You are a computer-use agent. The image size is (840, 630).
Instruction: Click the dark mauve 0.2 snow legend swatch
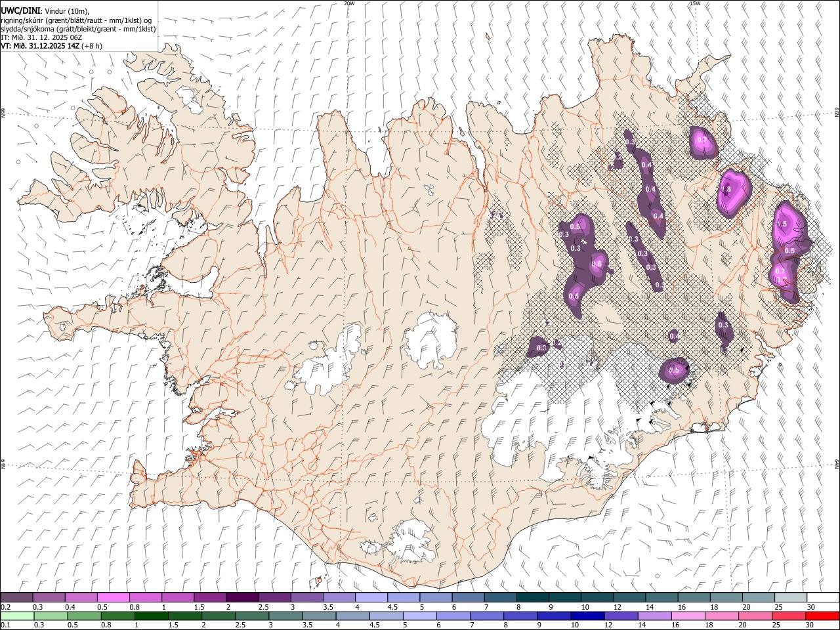[17, 597]
